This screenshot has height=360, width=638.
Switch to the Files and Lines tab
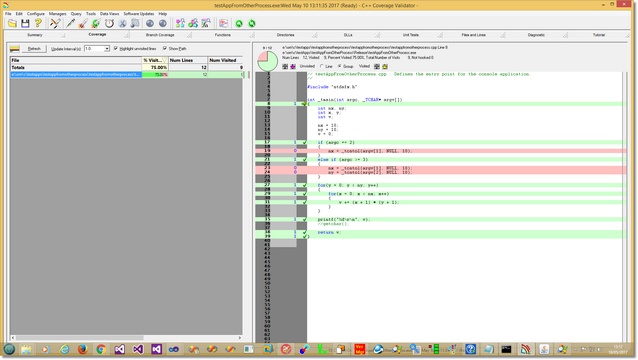point(473,35)
